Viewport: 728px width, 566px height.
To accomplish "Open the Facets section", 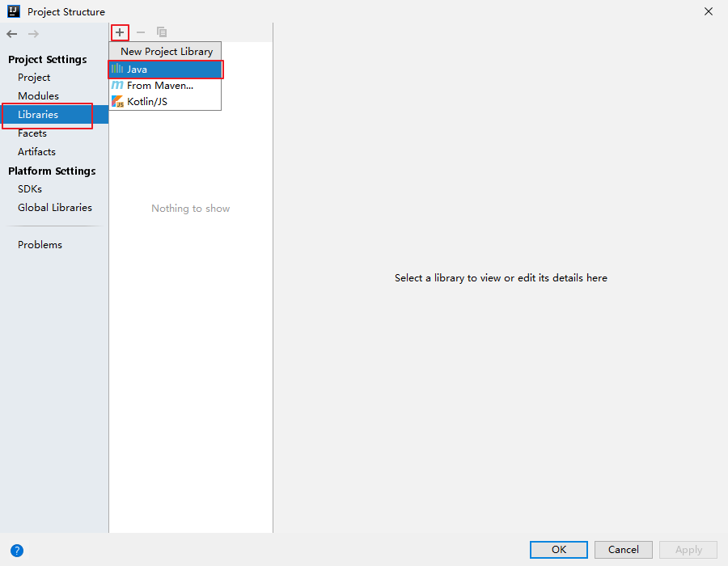I will (x=32, y=133).
